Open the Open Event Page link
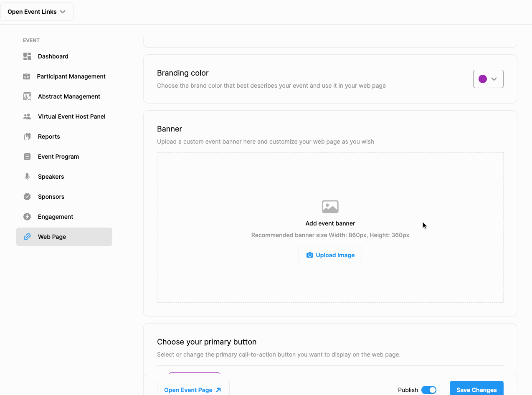 (x=193, y=390)
